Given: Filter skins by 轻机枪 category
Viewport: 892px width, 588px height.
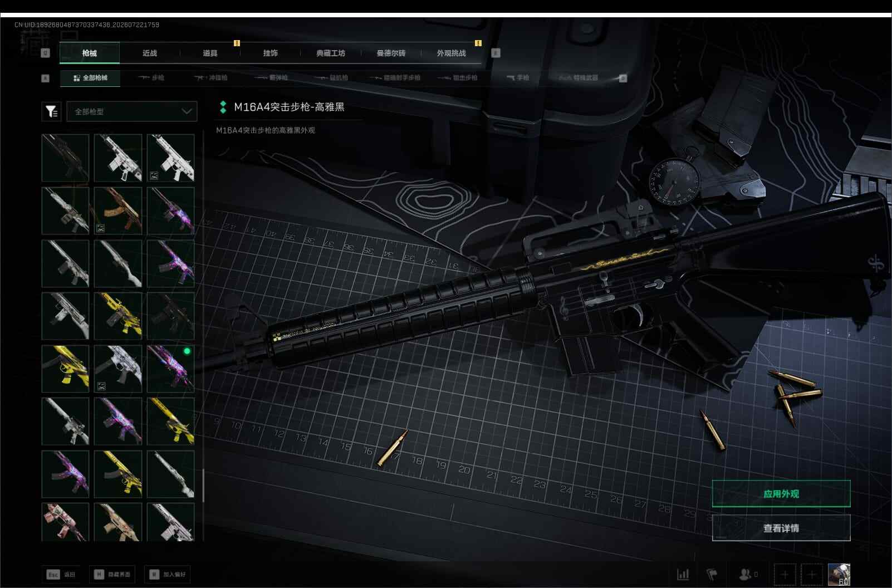Looking at the screenshot, I should [332, 78].
